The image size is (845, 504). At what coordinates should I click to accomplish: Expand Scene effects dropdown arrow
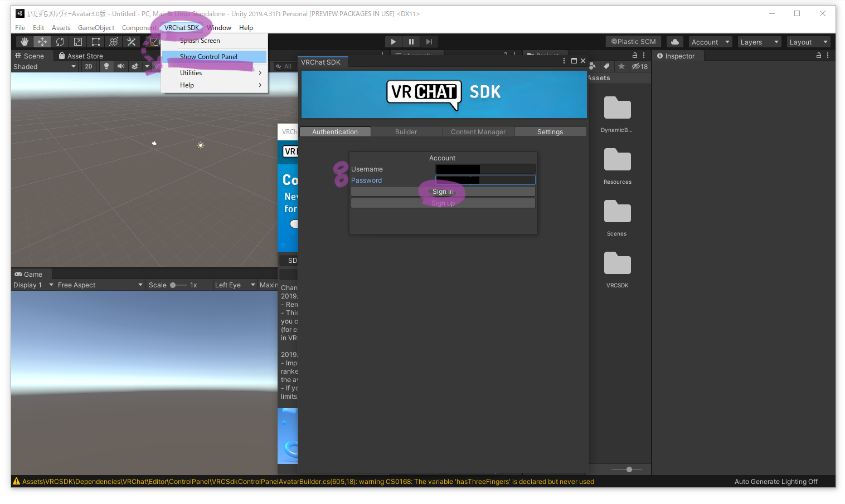point(147,66)
